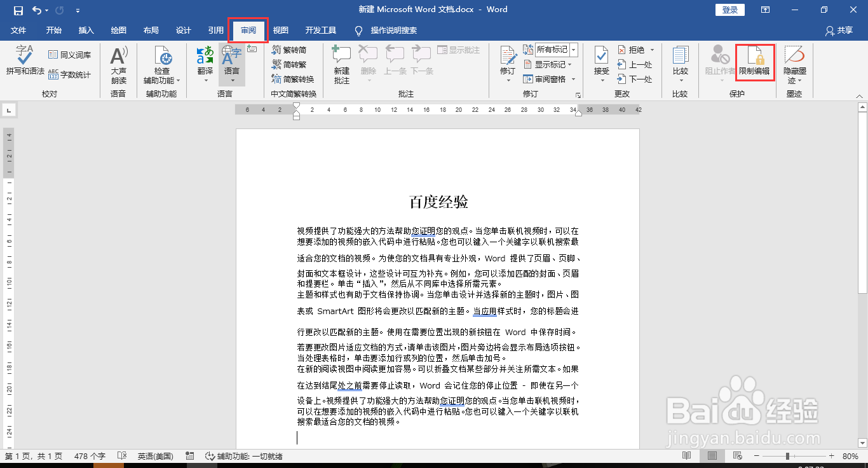This screenshot has width=868, height=468.
Task: Toggle the 审阅窗格 reviewing pane
Action: click(x=545, y=79)
